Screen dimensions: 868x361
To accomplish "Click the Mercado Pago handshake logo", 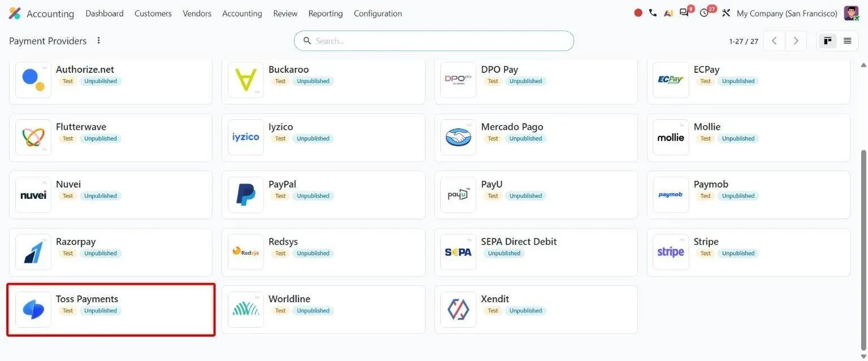I will click(x=458, y=137).
